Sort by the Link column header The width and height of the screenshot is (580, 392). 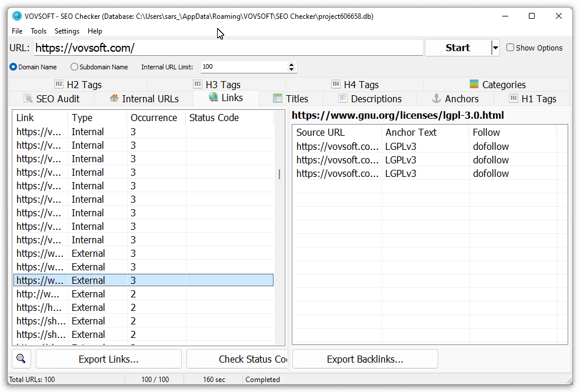click(x=41, y=118)
